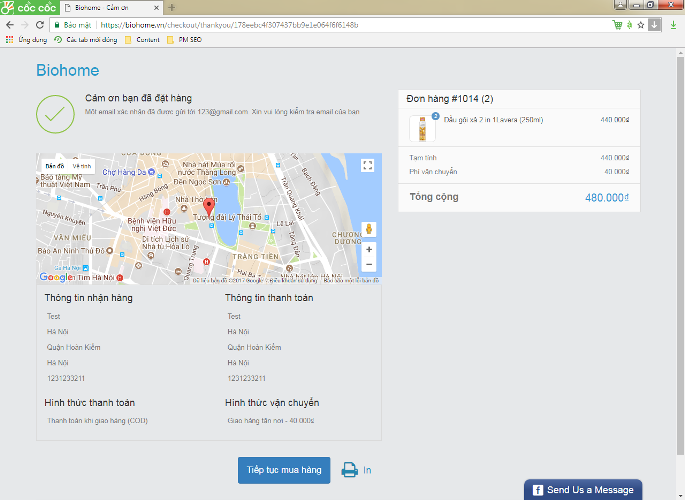Viewport: 685px width, 500px height.
Task: Click the green shopping cart icon in address bar
Action: [x=617, y=24]
